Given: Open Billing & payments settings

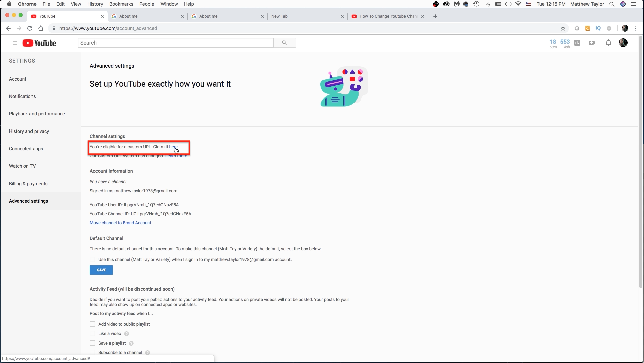Looking at the screenshot, I should [x=28, y=184].
